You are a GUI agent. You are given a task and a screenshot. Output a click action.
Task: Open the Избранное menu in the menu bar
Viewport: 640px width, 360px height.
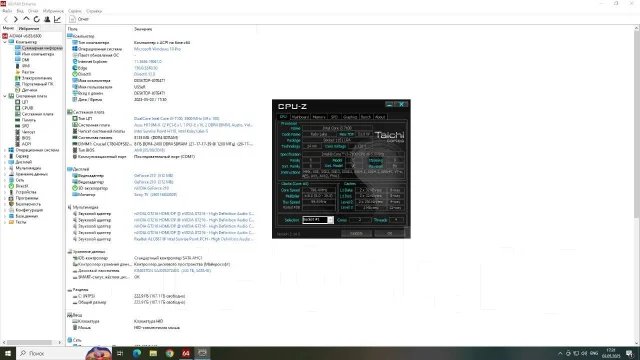[x=53, y=11]
